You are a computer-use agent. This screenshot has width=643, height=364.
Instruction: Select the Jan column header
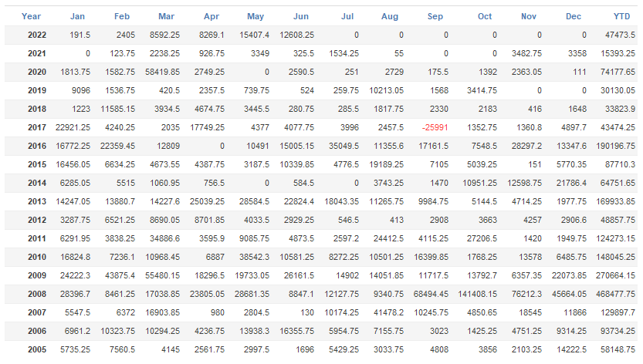point(77,16)
